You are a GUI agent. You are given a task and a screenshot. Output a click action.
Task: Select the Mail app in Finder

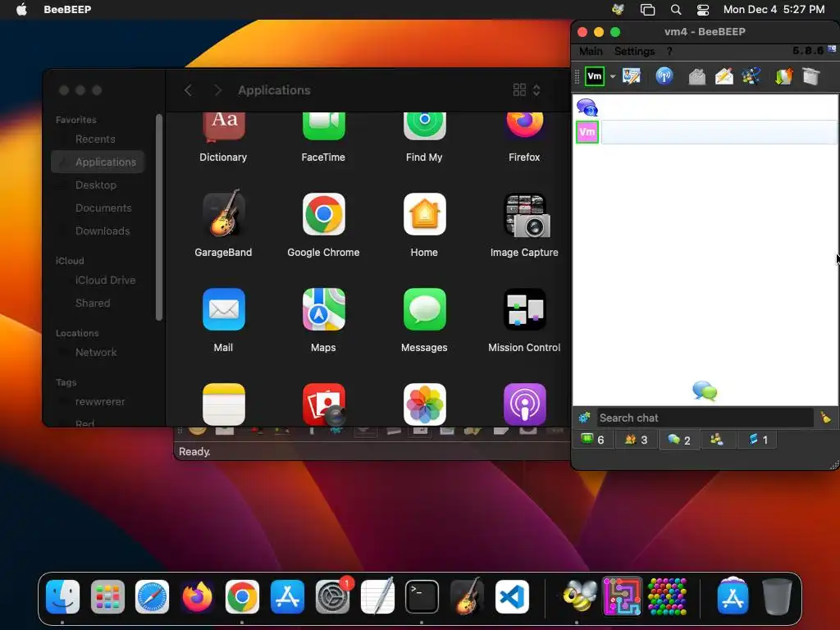(x=223, y=319)
